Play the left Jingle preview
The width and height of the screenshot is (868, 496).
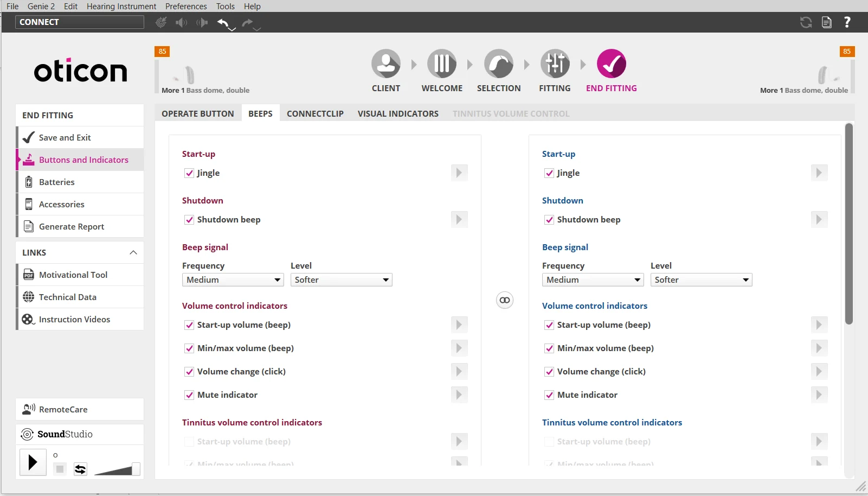coord(459,173)
